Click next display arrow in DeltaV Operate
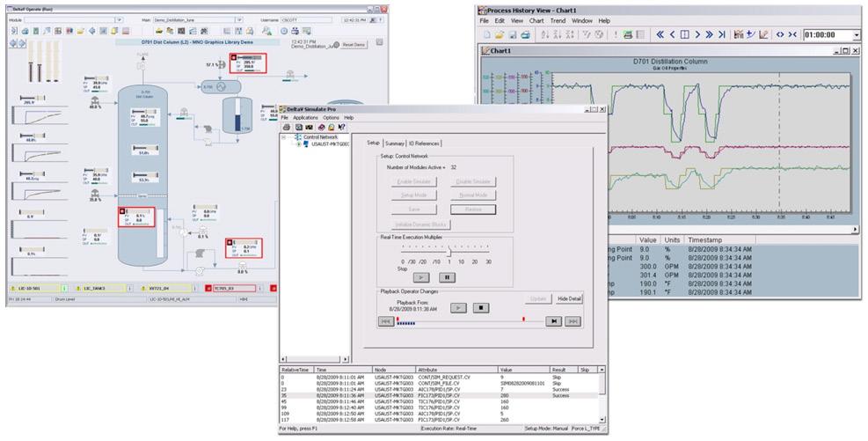This screenshot has height=441, width=868. (22, 43)
